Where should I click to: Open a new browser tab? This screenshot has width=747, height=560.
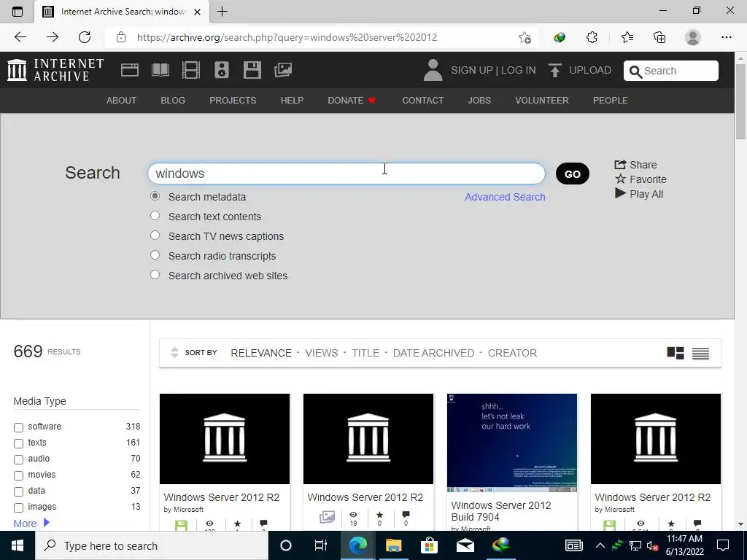pyautogui.click(x=222, y=12)
